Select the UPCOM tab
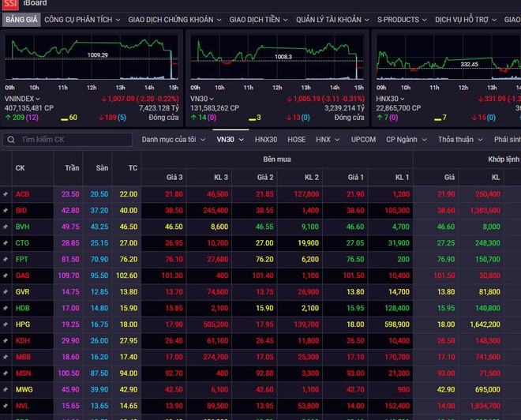 pos(363,140)
